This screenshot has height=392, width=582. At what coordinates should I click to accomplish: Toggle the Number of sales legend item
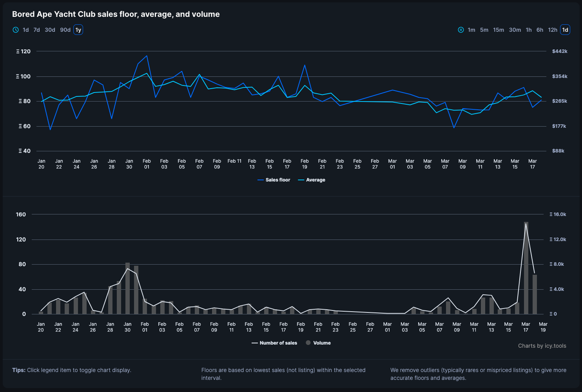[x=274, y=343]
